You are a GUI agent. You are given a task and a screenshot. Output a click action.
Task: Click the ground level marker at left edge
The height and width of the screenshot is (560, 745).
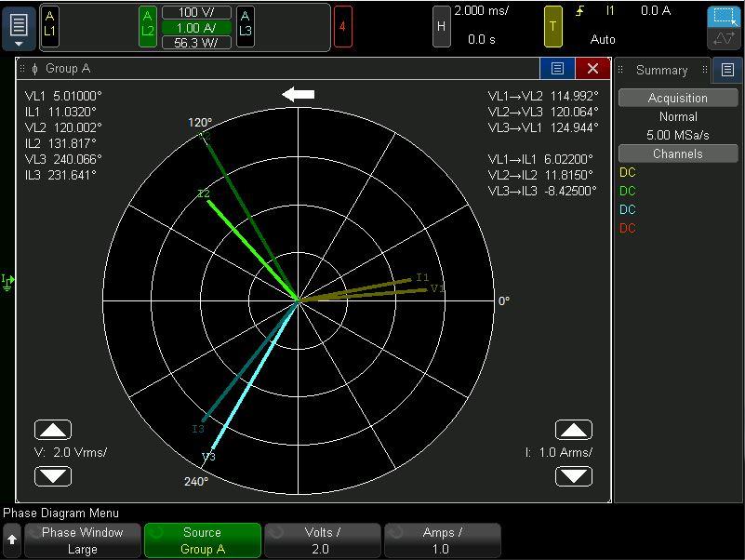point(7,281)
